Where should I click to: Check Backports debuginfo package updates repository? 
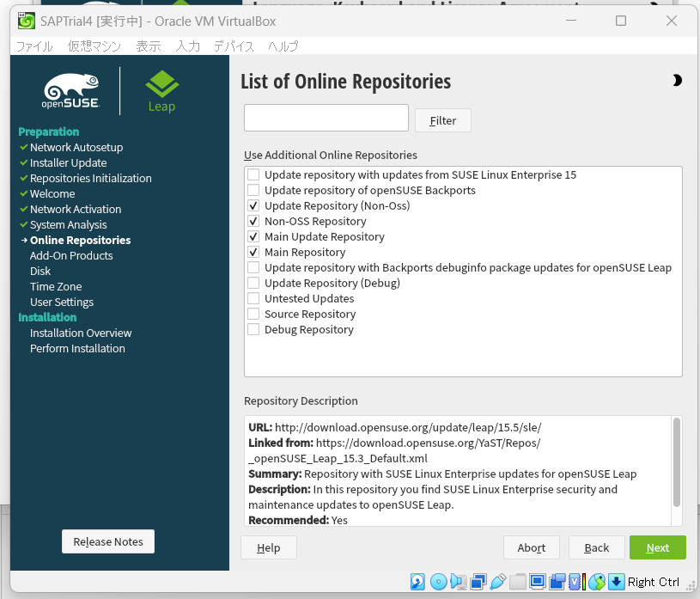(x=253, y=267)
